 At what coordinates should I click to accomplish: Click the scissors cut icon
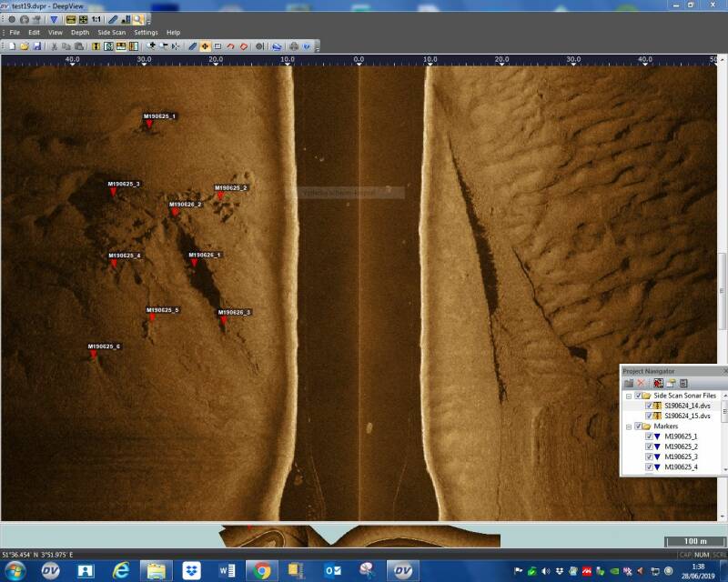pos(54,46)
